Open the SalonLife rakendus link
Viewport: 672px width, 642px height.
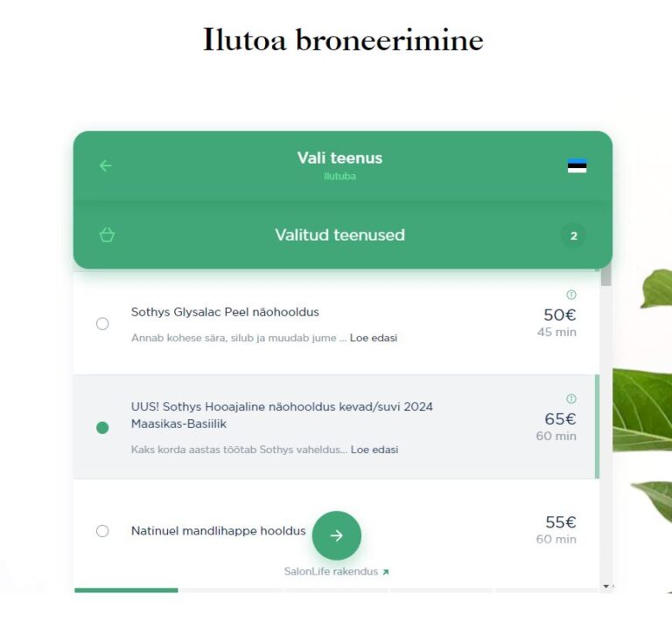point(336,571)
